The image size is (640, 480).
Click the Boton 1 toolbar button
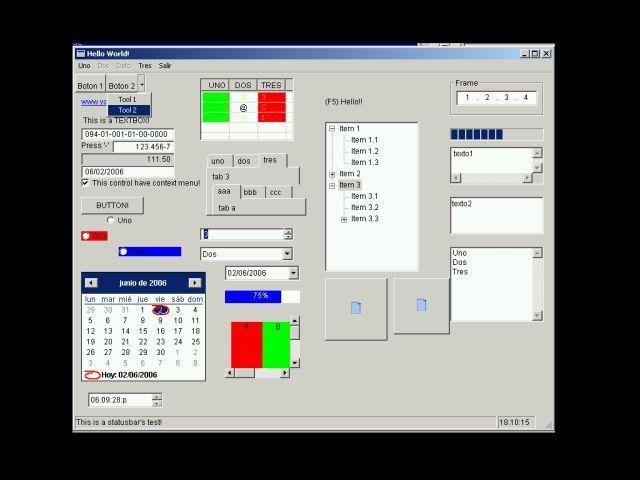click(90, 86)
